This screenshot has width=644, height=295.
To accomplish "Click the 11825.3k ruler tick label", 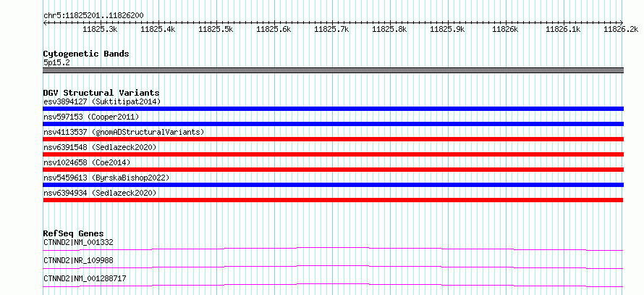I will pos(101,29).
